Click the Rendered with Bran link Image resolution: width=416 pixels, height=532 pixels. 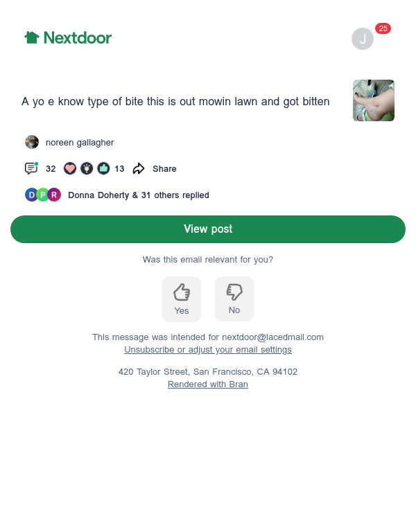(208, 384)
